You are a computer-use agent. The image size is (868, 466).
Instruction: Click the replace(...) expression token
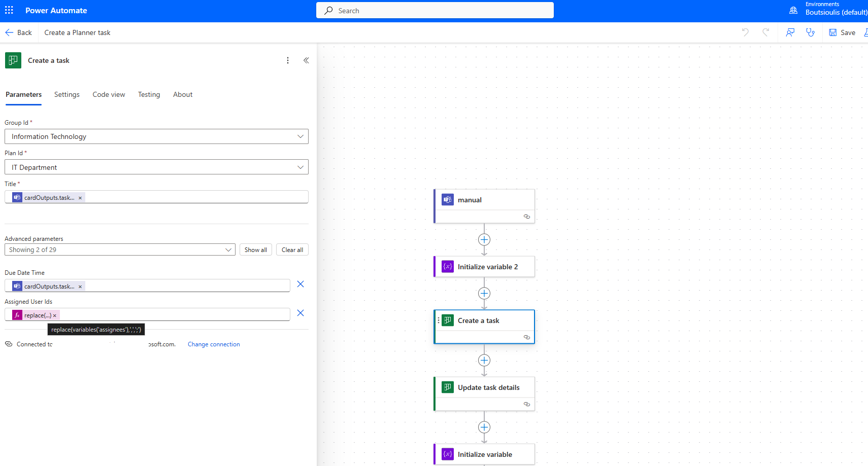(36, 315)
